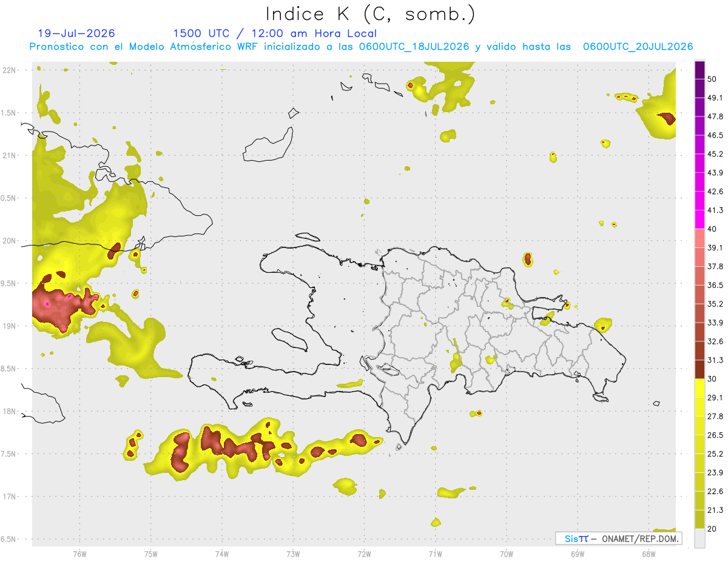This screenshot has height=562, width=728.
Task: Click the "71W" longitude label
Action: (435, 554)
